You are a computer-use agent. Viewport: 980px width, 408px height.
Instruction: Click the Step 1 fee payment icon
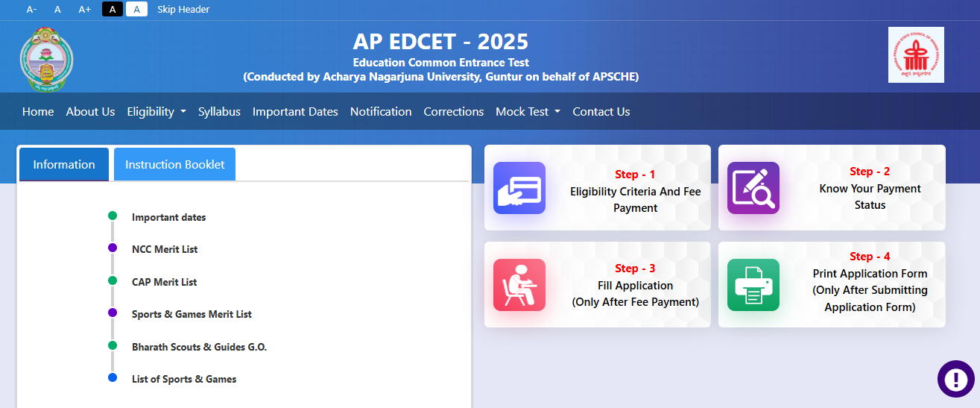coord(519,188)
